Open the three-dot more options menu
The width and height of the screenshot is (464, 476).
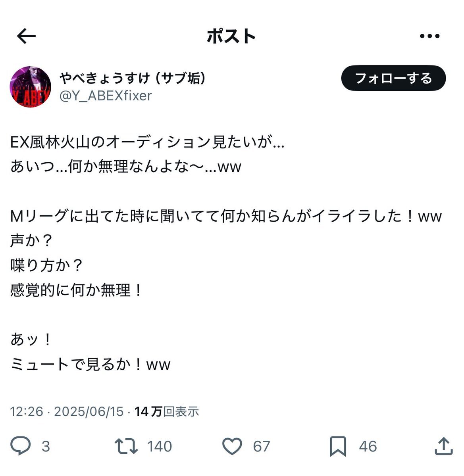[x=430, y=36]
